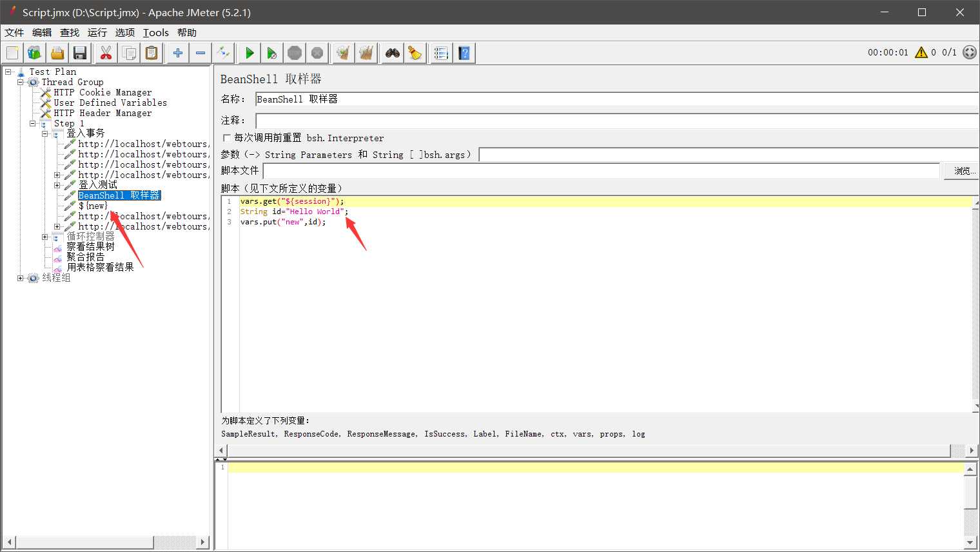
Task: Open the 文件 menu
Action: point(14,32)
